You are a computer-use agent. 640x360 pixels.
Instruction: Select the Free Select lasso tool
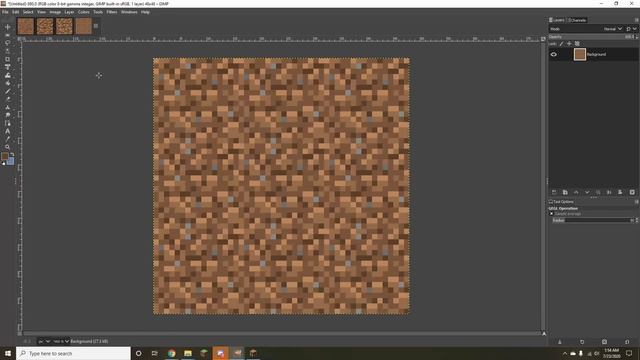point(7,43)
